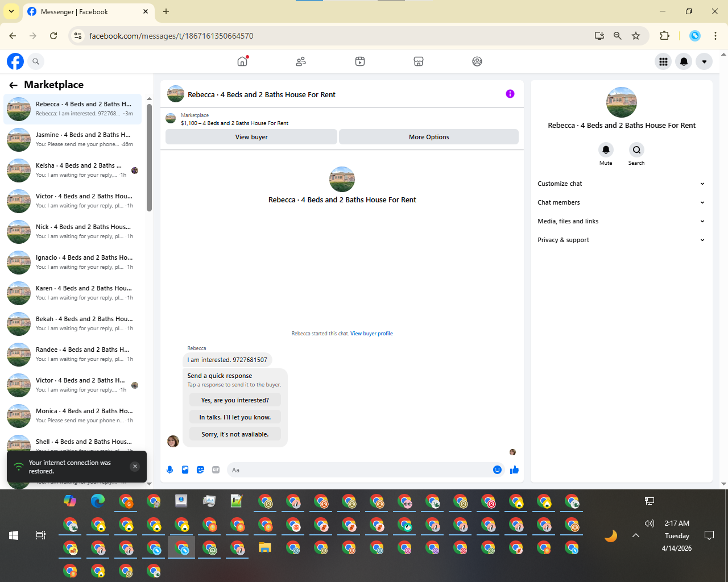Expand the Privacy & support section
The height and width of the screenshot is (582, 728).
(x=621, y=240)
